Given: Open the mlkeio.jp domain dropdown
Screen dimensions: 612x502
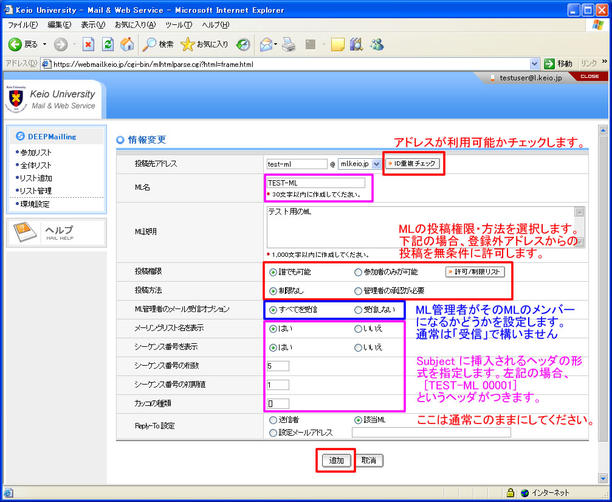Looking at the screenshot, I should pos(376,163).
